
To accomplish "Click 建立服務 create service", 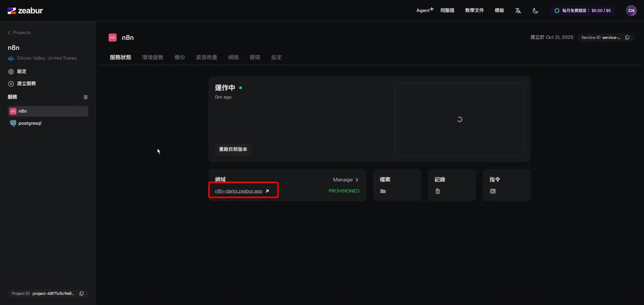I will (22, 84).
